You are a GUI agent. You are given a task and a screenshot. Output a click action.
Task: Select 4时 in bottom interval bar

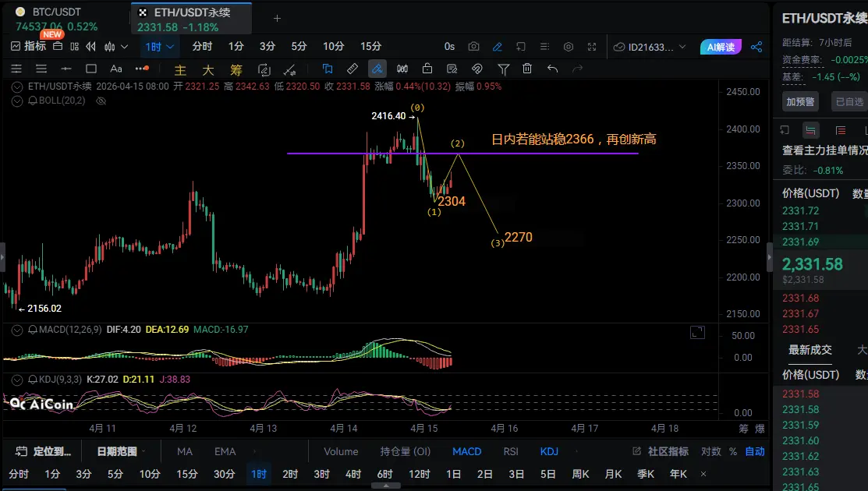point(353,474)
